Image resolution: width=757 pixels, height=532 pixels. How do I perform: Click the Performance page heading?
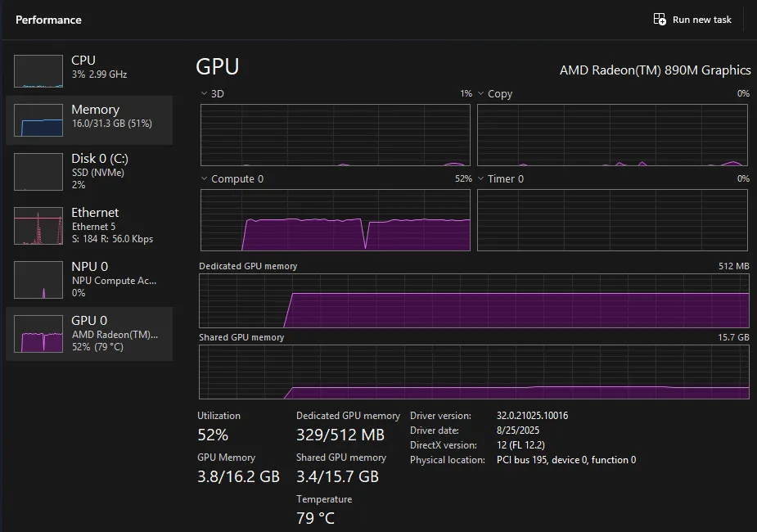pos(49,20)
